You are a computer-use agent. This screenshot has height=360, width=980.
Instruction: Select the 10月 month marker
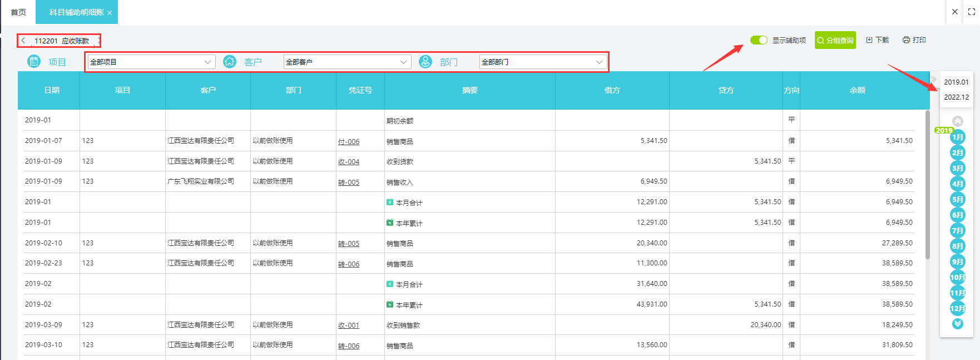tap(957, 277)
